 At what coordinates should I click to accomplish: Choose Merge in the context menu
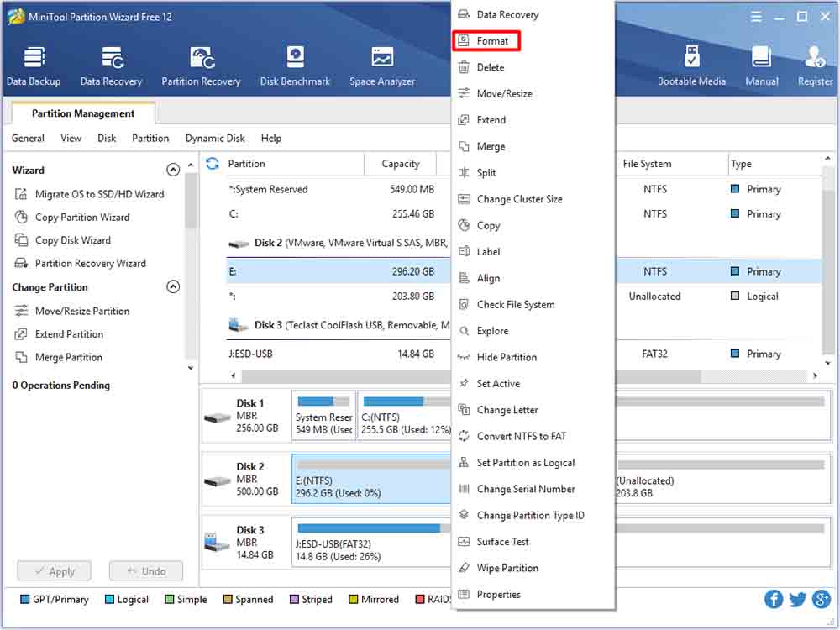[x=533, y=146]
